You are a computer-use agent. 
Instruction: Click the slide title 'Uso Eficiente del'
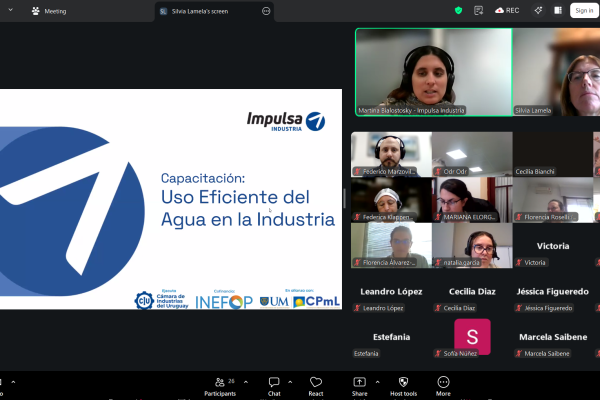pos(235,197)
